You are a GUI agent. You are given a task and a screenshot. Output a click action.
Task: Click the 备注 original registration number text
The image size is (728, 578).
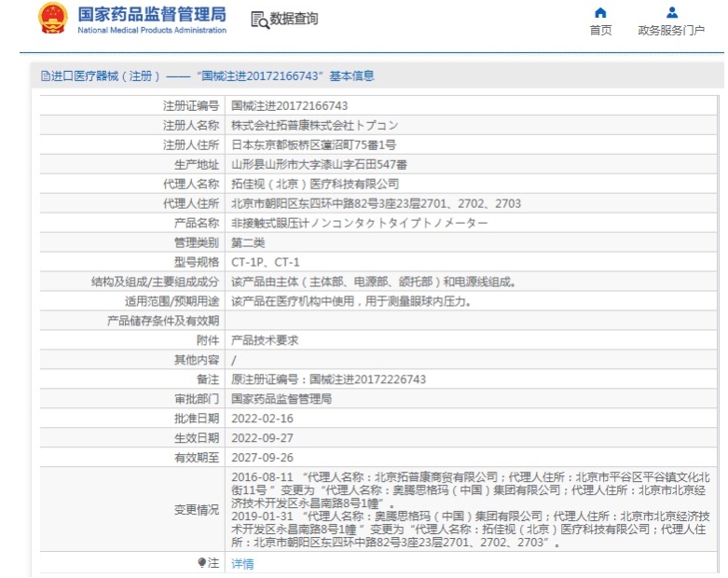328,379
